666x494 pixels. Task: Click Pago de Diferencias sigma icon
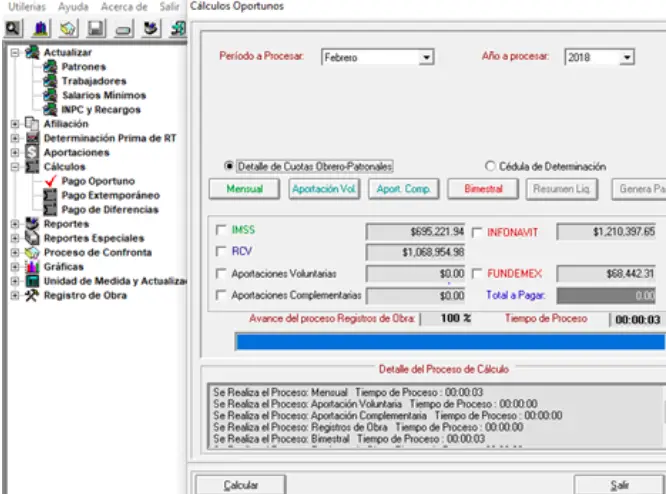coord(50,209)
